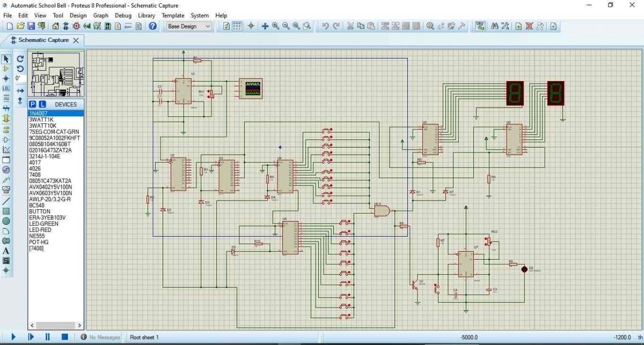This screenshot has height=345, width=644.
Task: Open the Library menu
Action: pyautogui.click(x=146, y=16)
